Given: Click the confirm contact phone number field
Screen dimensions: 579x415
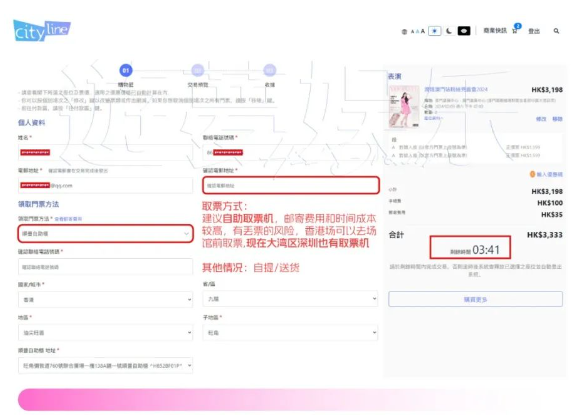Looking at the screenshot, I should [x=106, y=267].
